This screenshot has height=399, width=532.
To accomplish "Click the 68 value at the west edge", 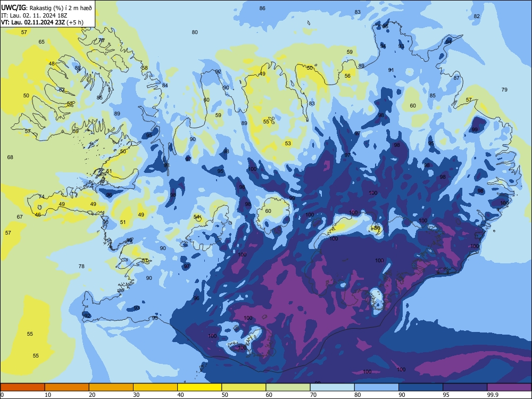I will (10, 157).
